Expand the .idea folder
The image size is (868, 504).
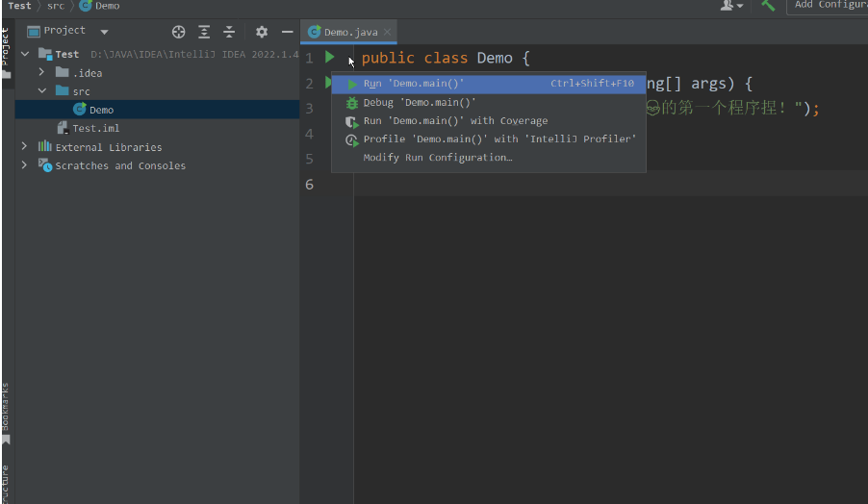tap(41, 73)
